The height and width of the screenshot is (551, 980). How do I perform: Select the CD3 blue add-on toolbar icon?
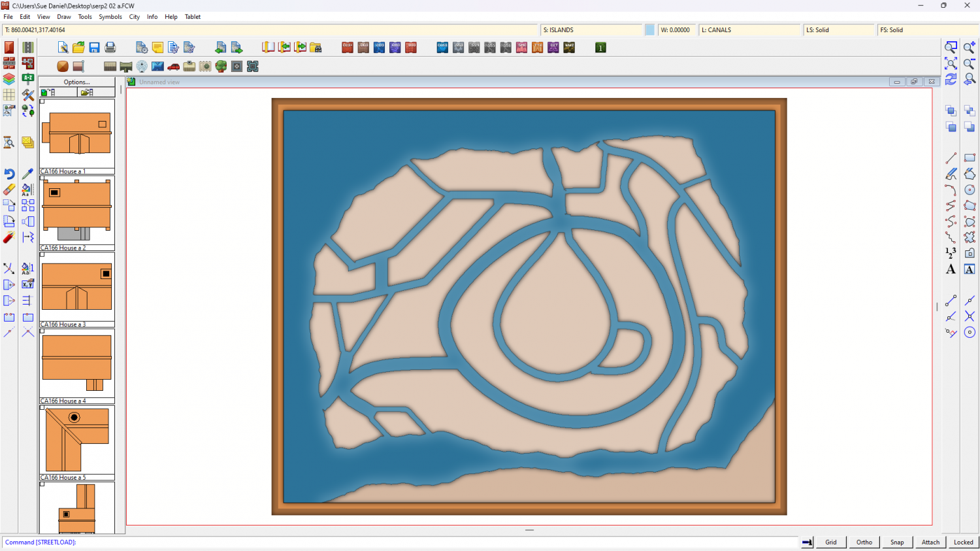coord(379,48)
